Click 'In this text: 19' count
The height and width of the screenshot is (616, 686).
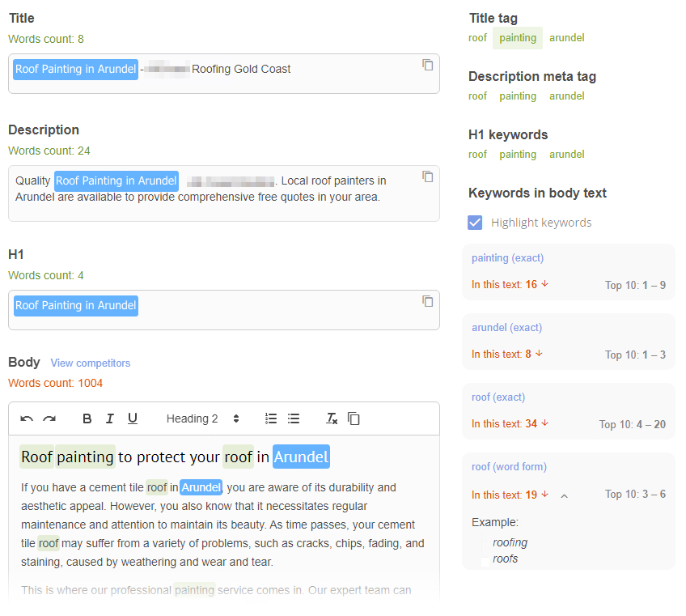point(504,495)
